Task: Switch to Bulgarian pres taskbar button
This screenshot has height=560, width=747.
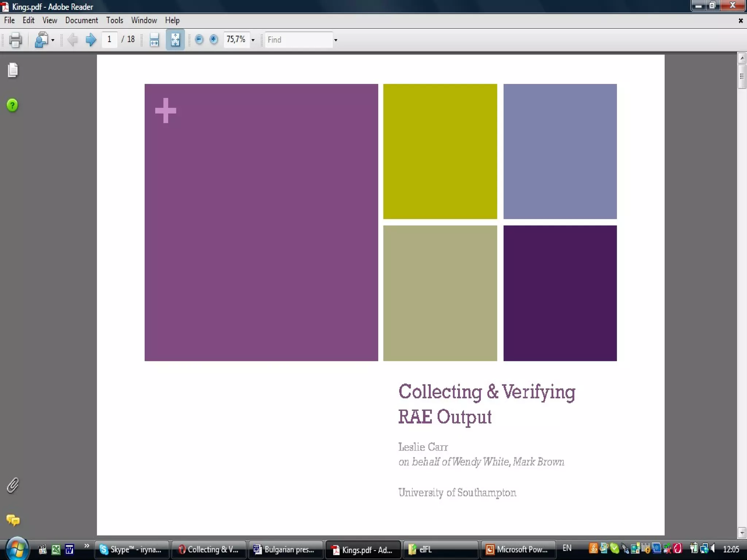Action: click(285, 549)
